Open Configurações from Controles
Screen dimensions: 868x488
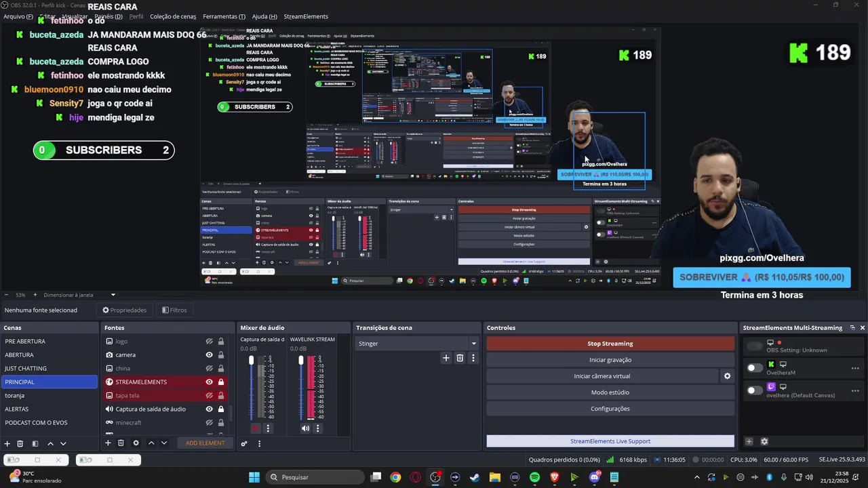click(610, 409)
